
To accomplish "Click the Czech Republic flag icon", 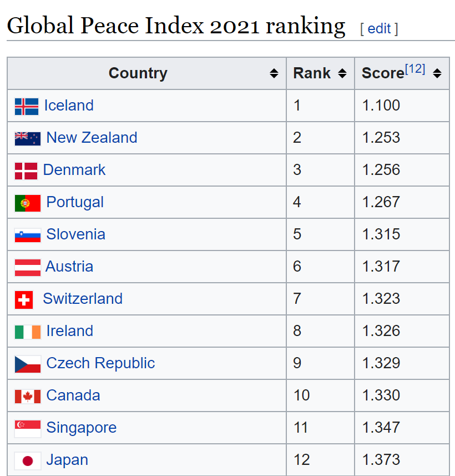I will (x=28, y=364).
